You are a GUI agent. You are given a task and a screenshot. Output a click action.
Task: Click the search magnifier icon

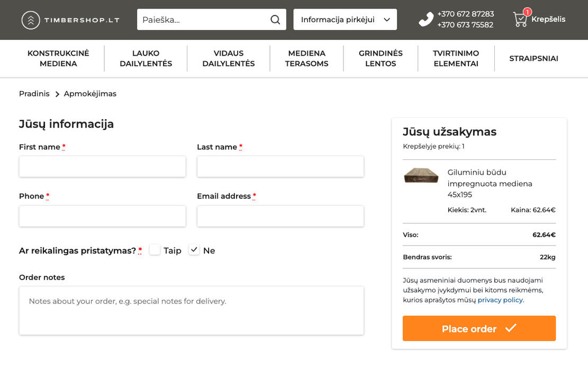275,20
